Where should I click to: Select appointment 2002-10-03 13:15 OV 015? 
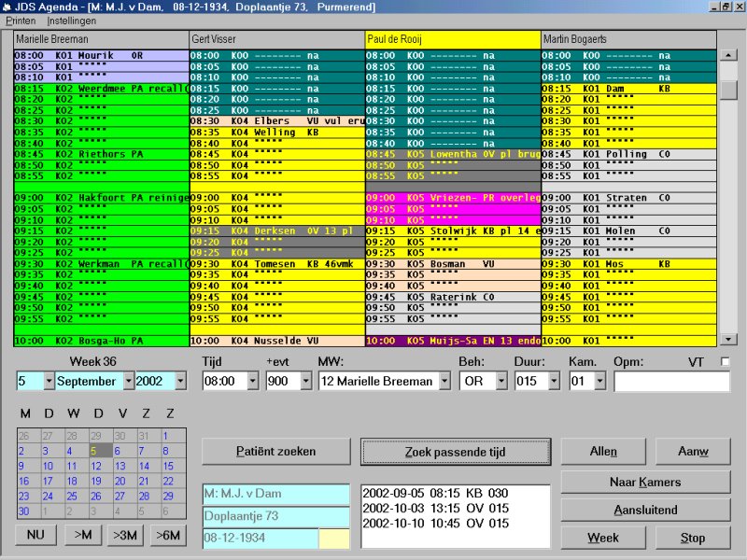coord(435,509)
